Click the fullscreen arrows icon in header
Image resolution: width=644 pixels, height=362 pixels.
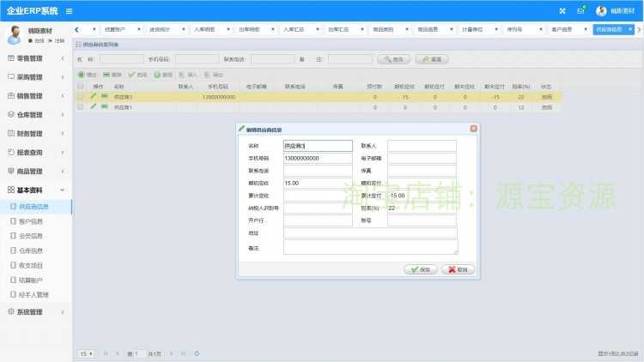coord(562,11)
